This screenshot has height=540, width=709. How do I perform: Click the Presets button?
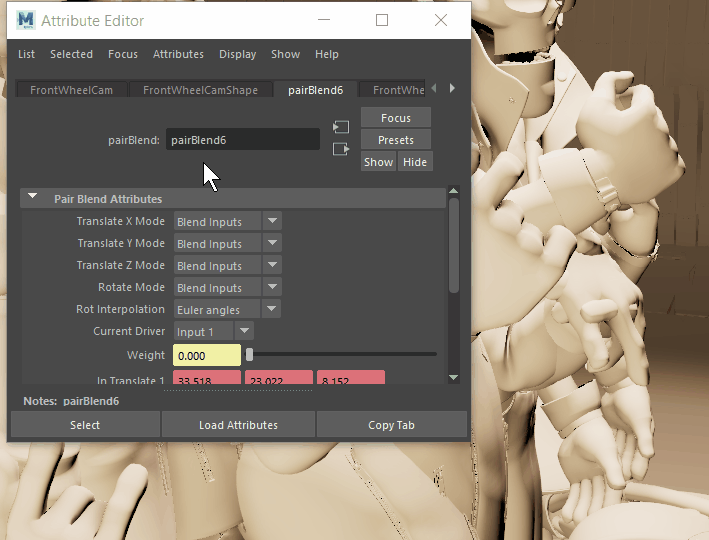(x=396, y=140)
